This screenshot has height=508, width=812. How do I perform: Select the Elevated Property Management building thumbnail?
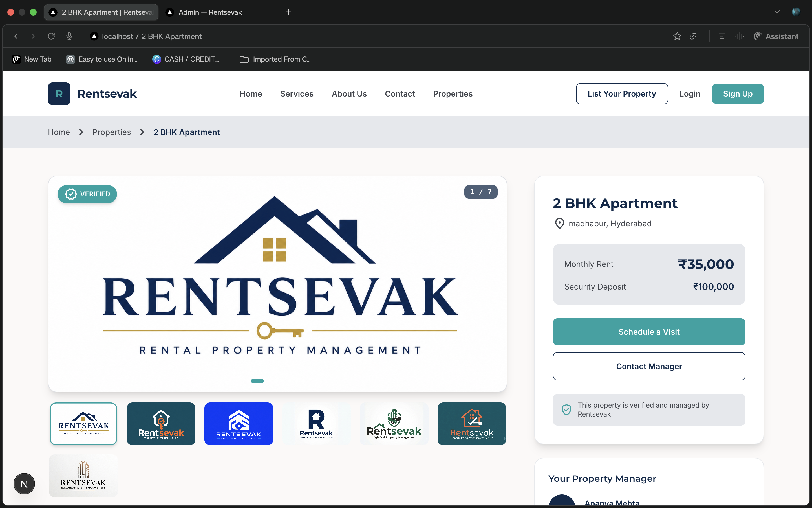click(x=83, y=476)
